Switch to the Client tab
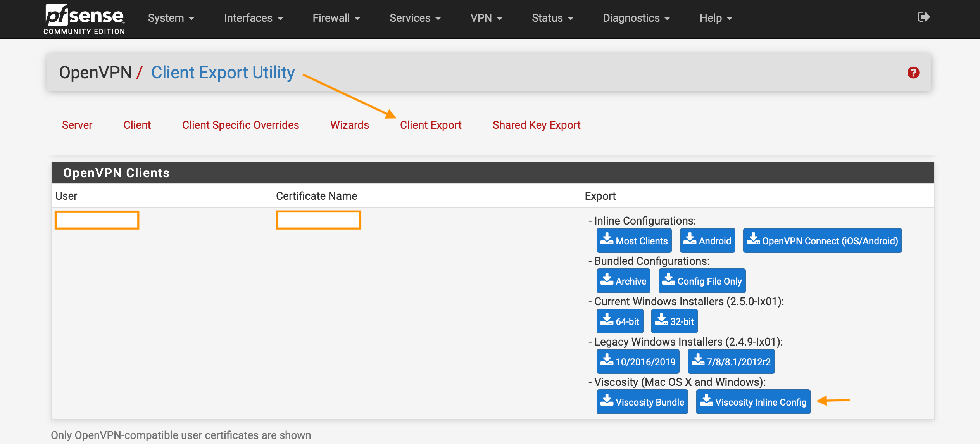Screen dimensions: 980x444 pos(137,125)
